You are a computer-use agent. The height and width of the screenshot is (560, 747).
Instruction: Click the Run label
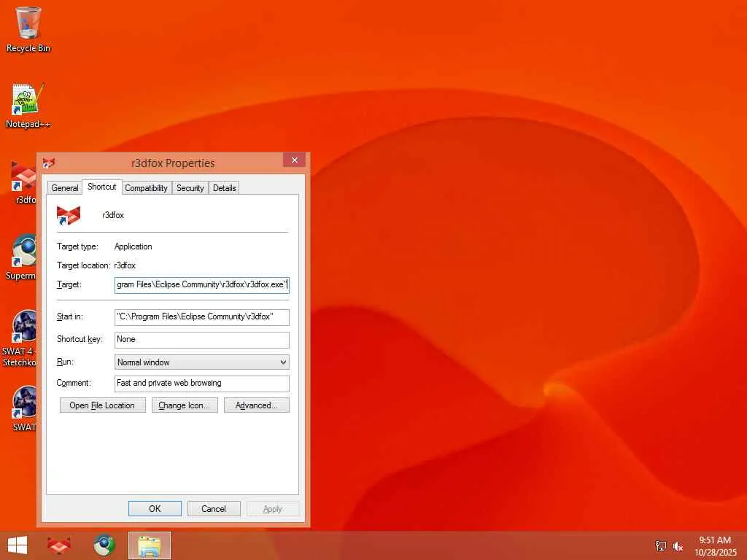click(x=65, y=362)
